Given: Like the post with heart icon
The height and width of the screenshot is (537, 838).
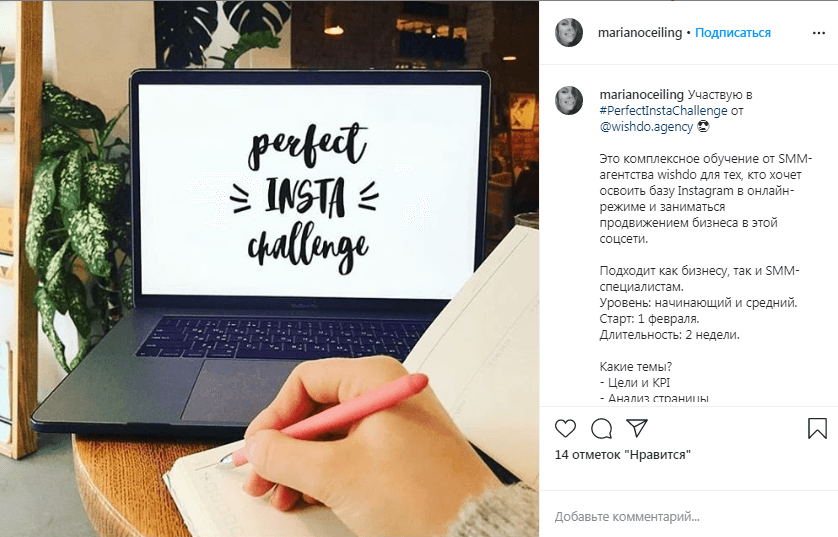Looking at the screenshot, I should (565, 429).
